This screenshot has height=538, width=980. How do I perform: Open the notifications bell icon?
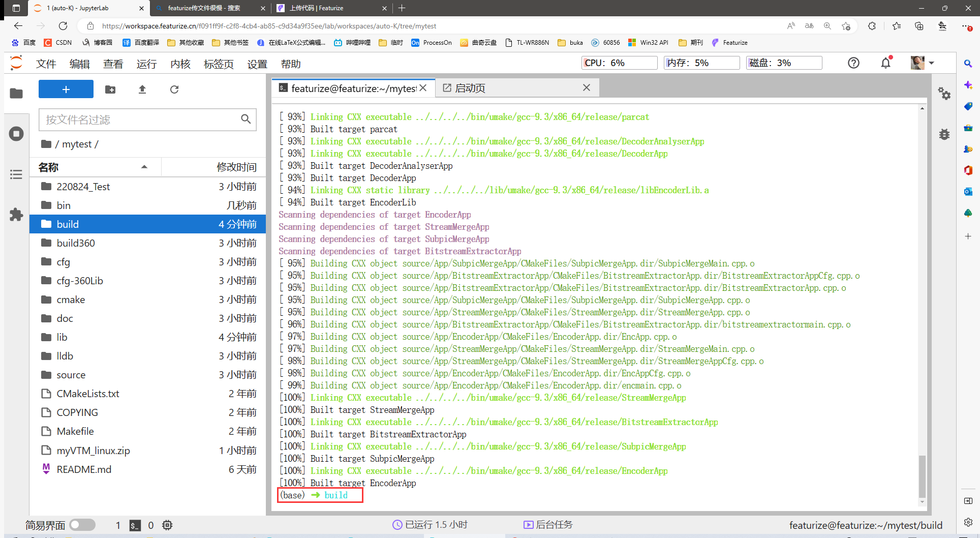886,63
